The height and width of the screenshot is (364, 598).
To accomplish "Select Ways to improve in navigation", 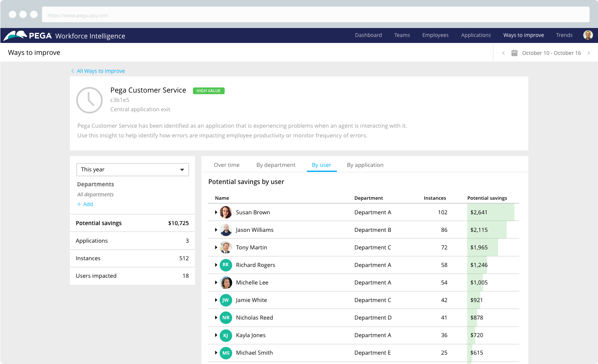I will 524,35.
